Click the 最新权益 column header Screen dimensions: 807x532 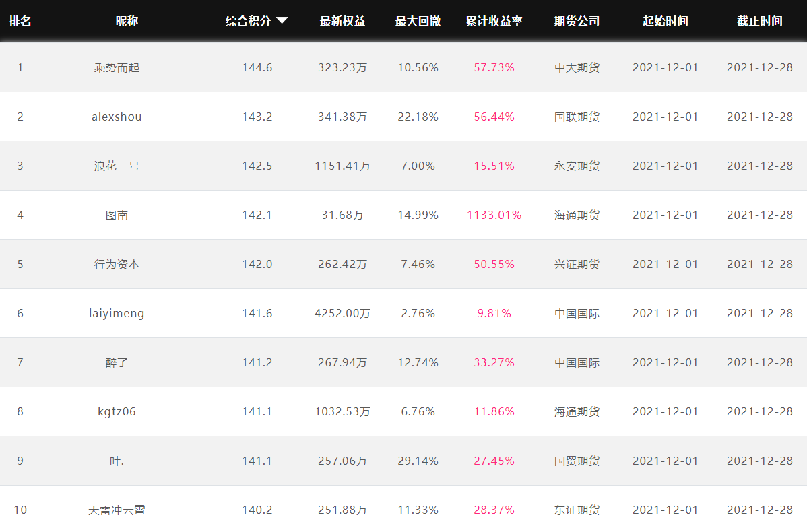point(342,21)
